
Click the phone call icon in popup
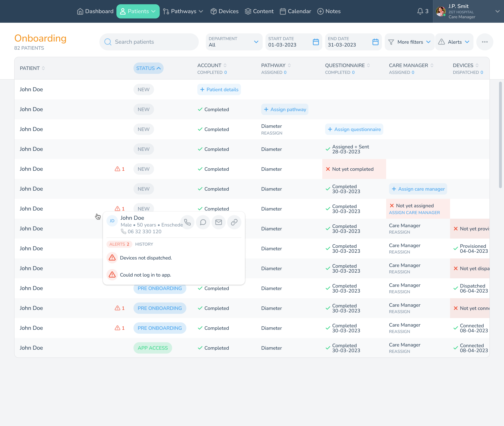pyautogui.click(x=187, y=222)
